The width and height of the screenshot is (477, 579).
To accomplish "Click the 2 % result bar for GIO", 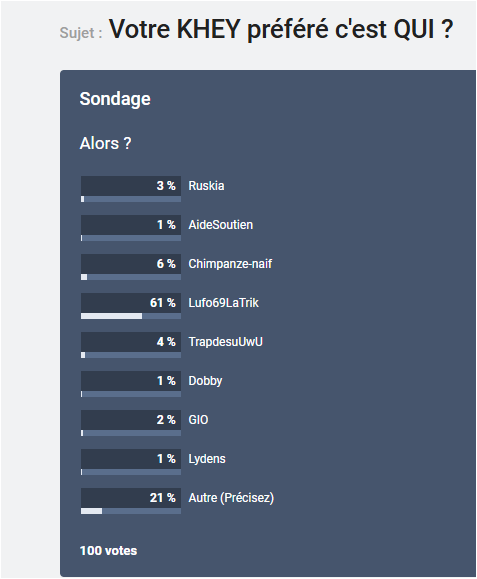I will click(x=131, y=433).
